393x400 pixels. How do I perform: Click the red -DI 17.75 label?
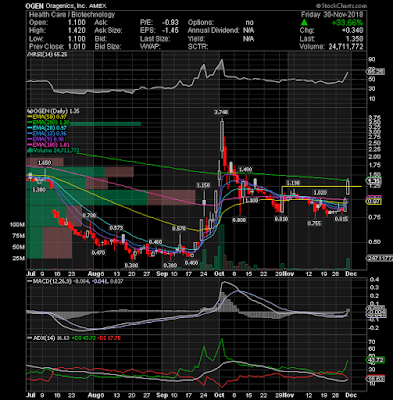coord(109,338)
